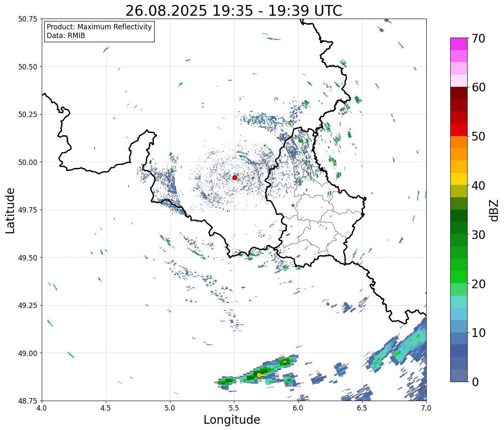Click the 50 tick label on colorbar
504x430 pixels.
pyautogui.click(x=478, y=136)
